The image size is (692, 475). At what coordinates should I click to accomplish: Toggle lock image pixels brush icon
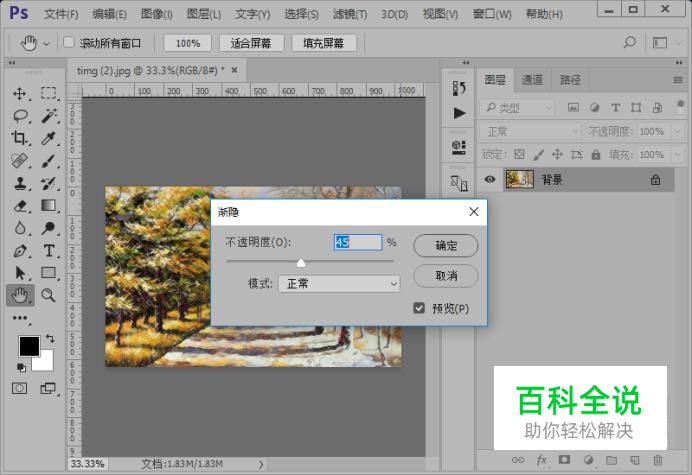pyautogui.click(x=538, y=154)
